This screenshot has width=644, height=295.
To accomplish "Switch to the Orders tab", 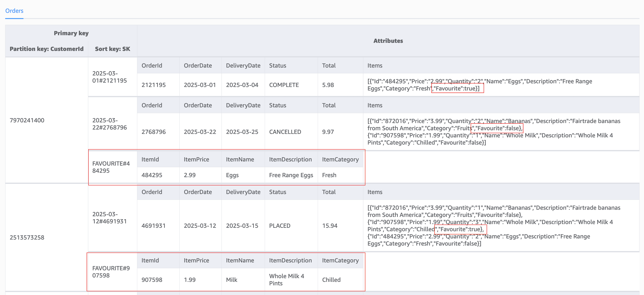I will click(14, 11).
